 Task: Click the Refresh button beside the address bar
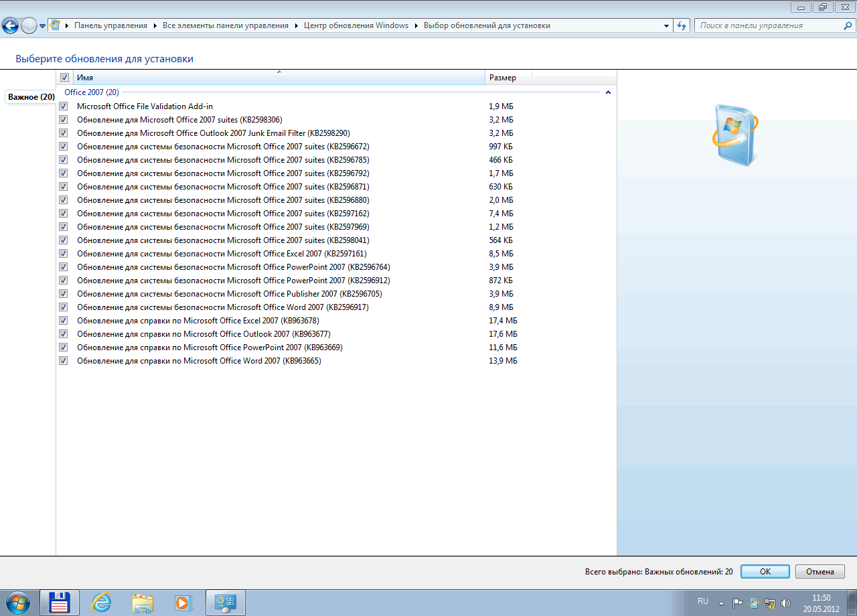tap(682, 25)
